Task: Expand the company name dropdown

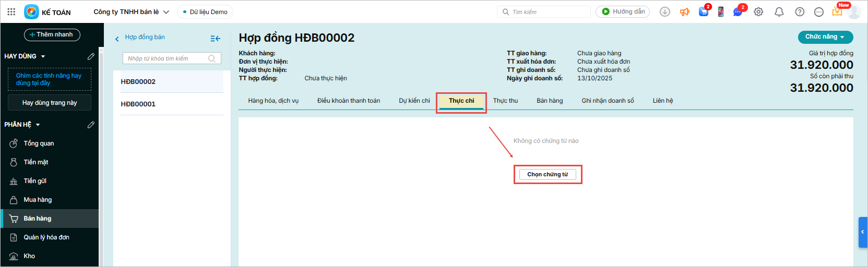Action: click(x=166, y=12)
